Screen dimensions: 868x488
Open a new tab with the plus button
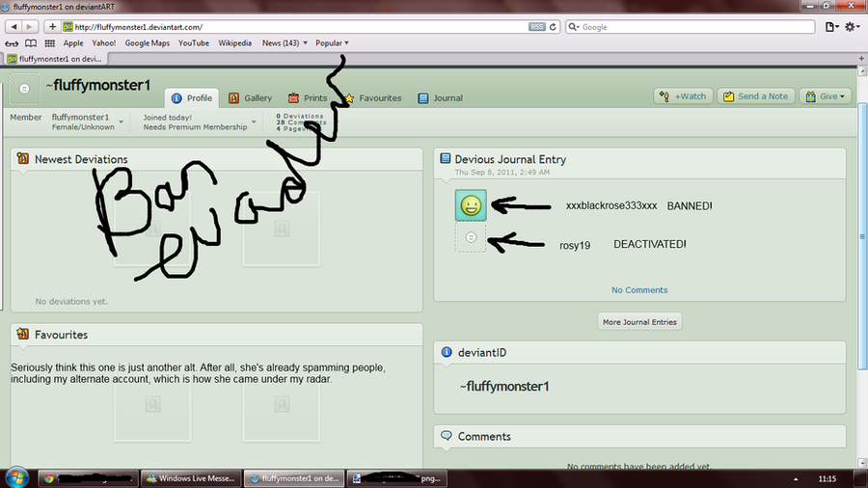pyautogui.click(x=861, y=58)
